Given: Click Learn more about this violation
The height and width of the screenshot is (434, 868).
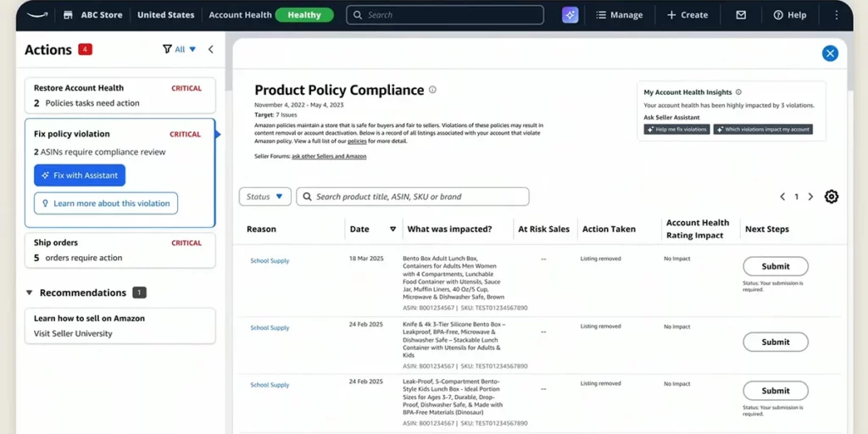Looking at the screenshot, I should click(106, 203).
